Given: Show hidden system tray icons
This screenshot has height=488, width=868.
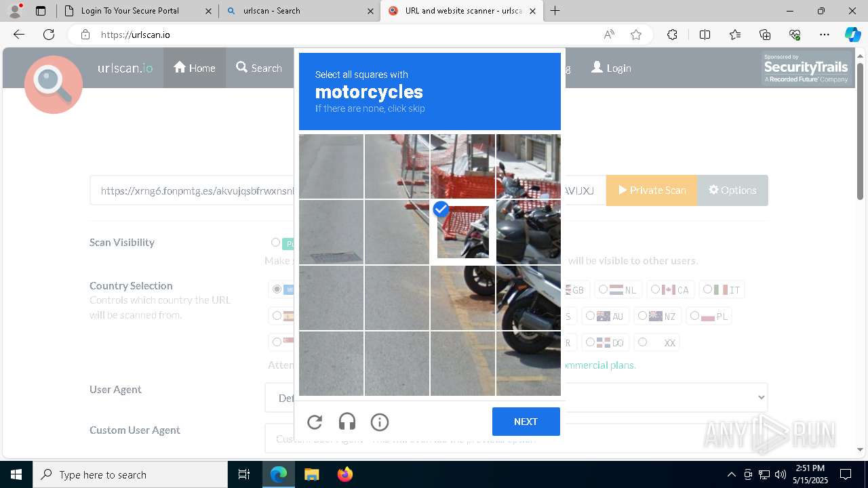Looking at the screenshot, I should [x=731, y=474].
